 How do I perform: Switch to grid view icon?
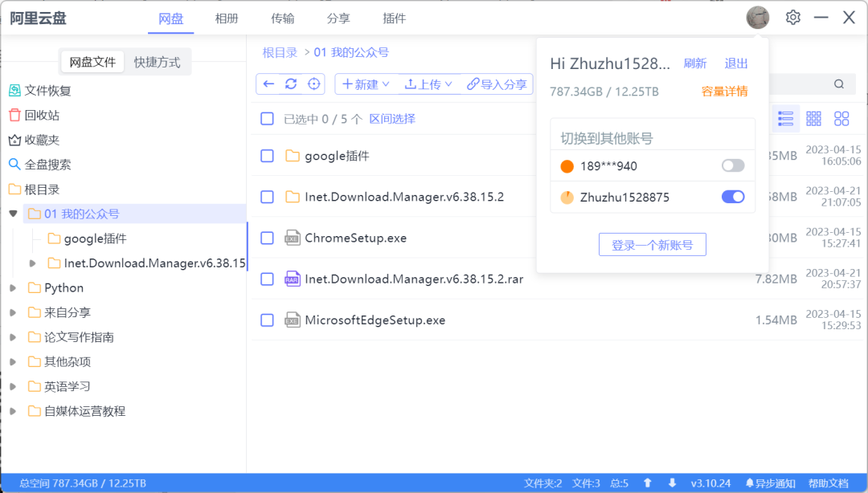(813, 119)
